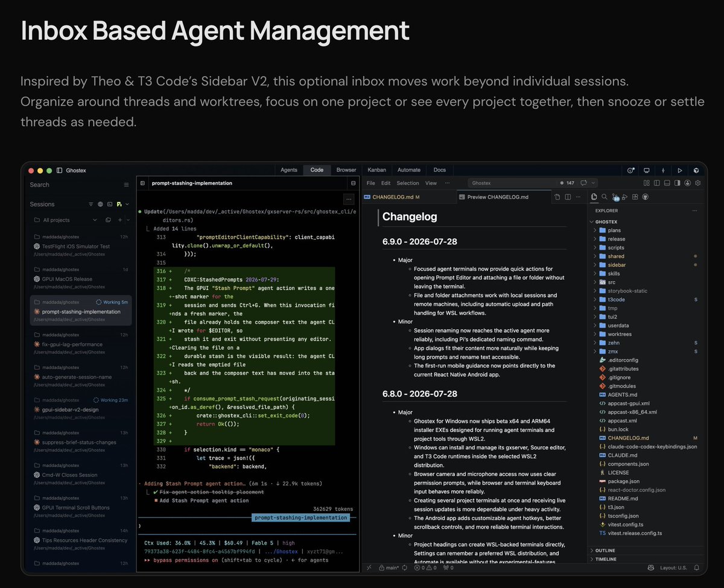Add a new session with plus icon

[x=120, y=220]
